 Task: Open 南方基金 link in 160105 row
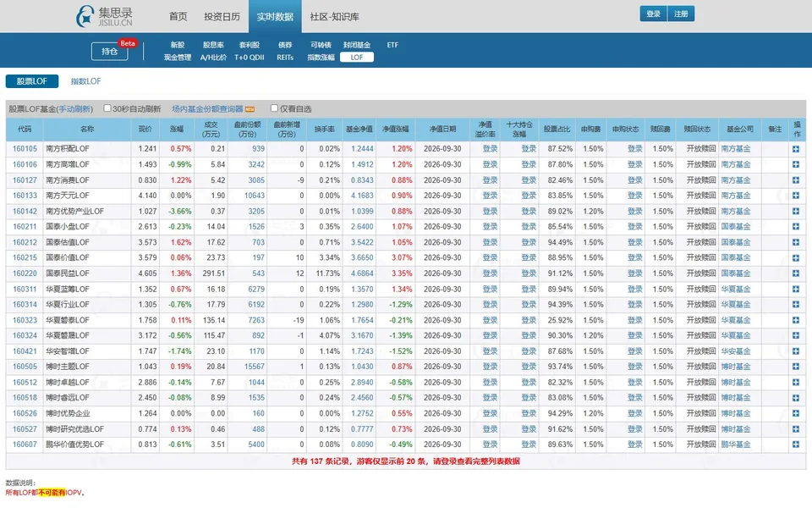click(x=736, y=149)
